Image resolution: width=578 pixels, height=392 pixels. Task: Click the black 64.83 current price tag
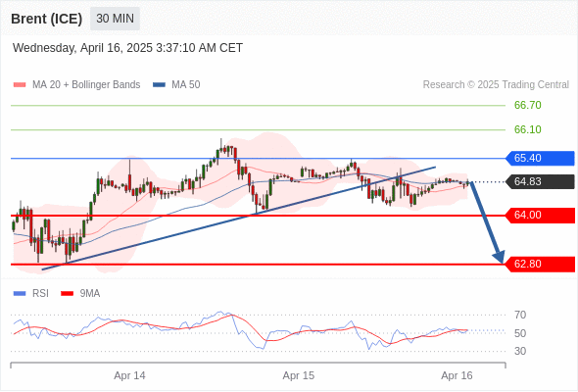click(x=540, y=182)
